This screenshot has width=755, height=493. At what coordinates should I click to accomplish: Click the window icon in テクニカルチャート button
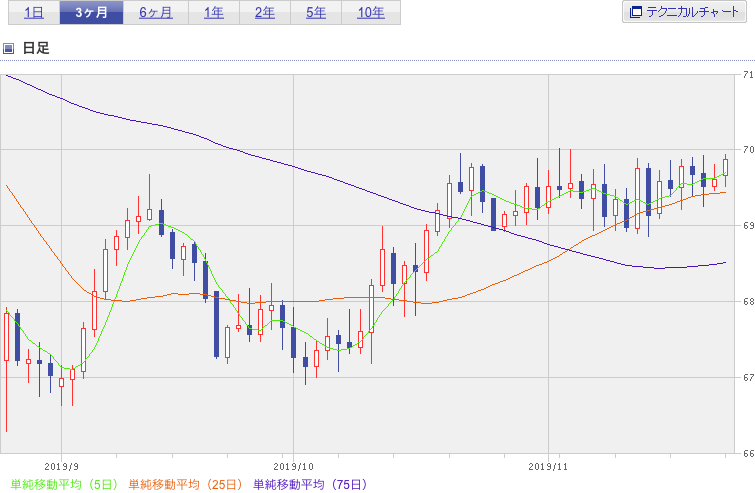pos(636,12)
